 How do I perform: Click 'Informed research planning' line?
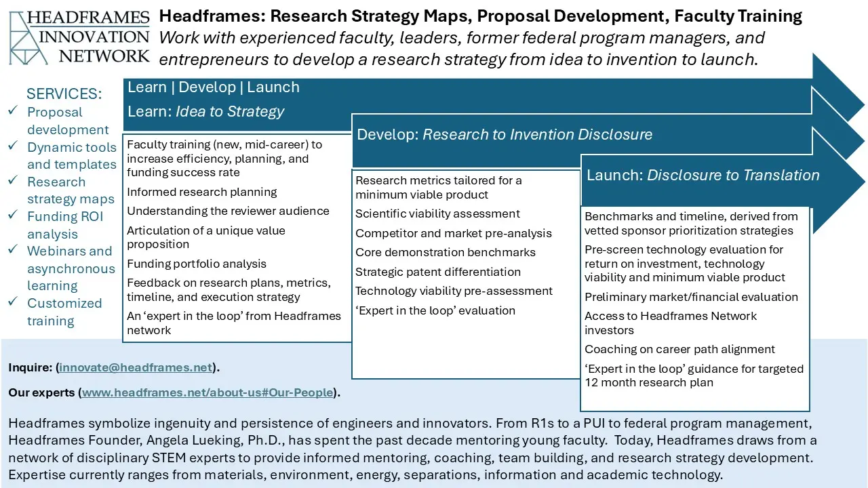click(202, 192)
